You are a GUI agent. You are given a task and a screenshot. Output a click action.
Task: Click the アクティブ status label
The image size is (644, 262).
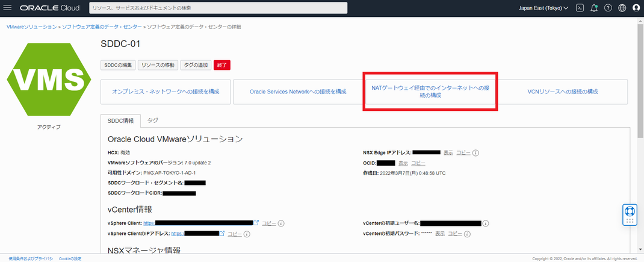click(x=49, y=127)
